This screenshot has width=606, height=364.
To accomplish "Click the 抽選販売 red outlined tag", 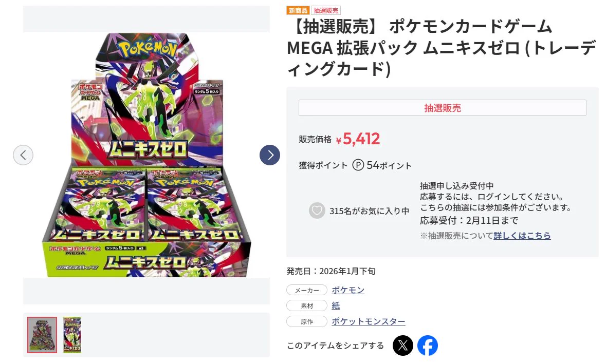I will tap(326, 10).
